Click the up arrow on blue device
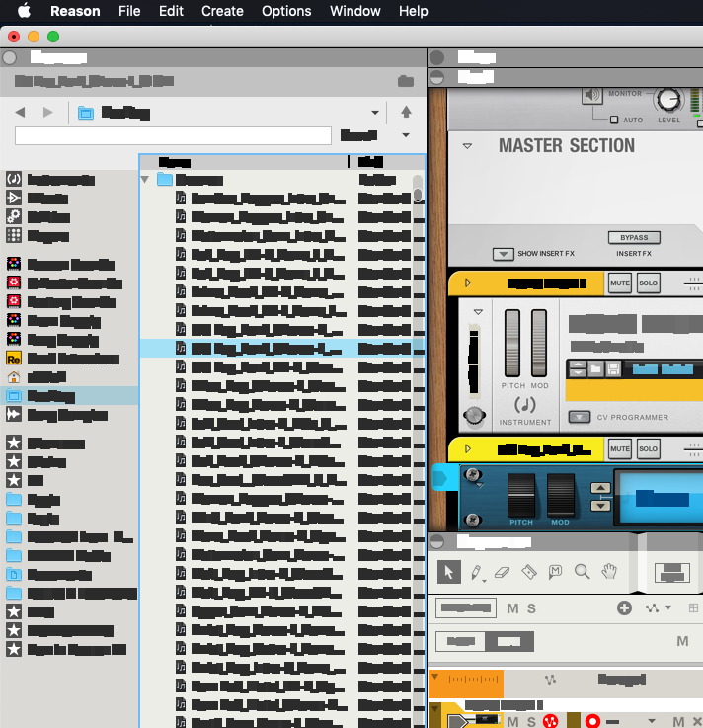The image size is (703, 728). [x=600, y=488]
